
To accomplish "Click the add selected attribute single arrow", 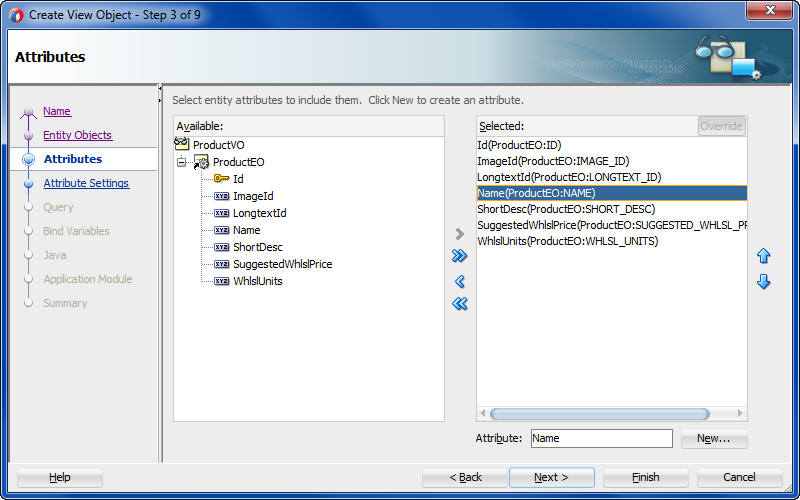I will click(460, 234).
